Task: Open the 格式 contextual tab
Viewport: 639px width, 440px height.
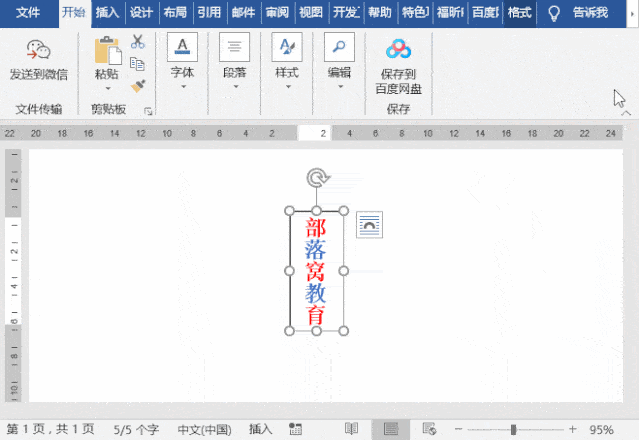Action: (x=520, y=13)
